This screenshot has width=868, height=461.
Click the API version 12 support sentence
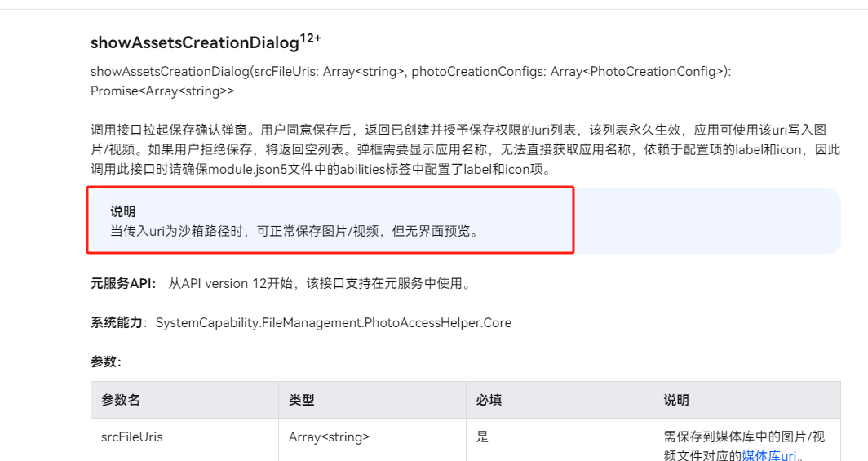click(x=320, y=283)
